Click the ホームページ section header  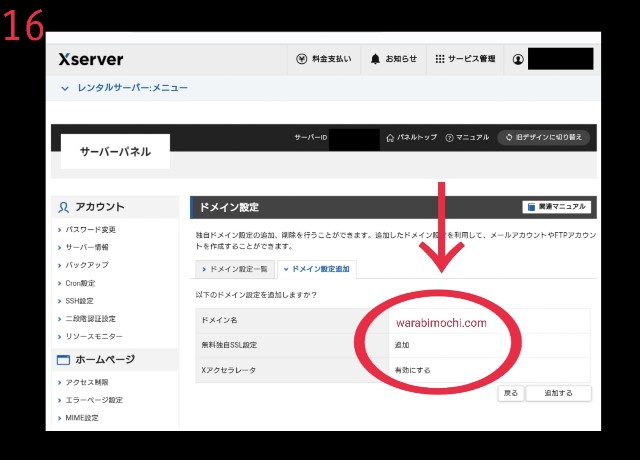click(115, 360)
